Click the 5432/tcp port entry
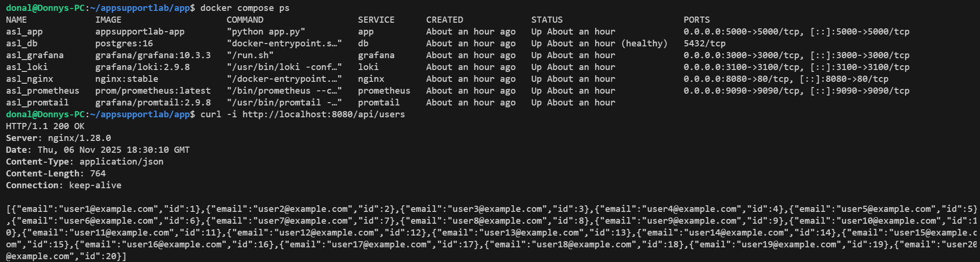Viewport: 980px width, 262px height. [x=704, y=44]
